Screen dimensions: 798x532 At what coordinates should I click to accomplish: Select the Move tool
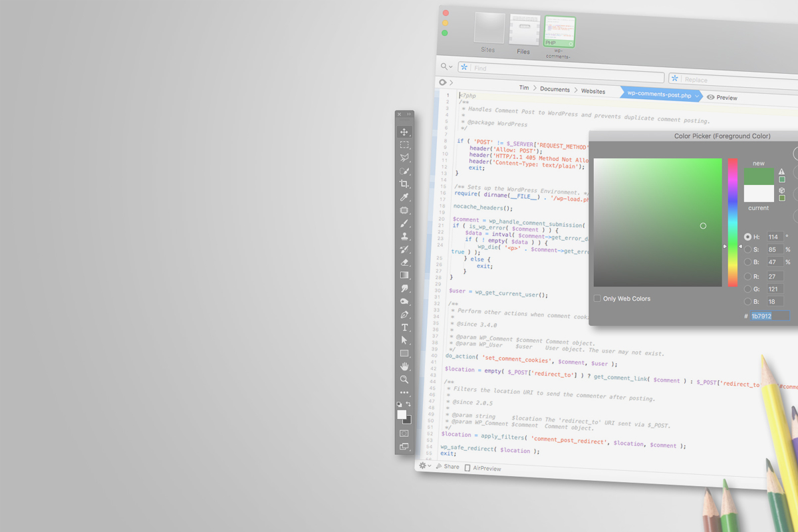[x=404, y=132]
